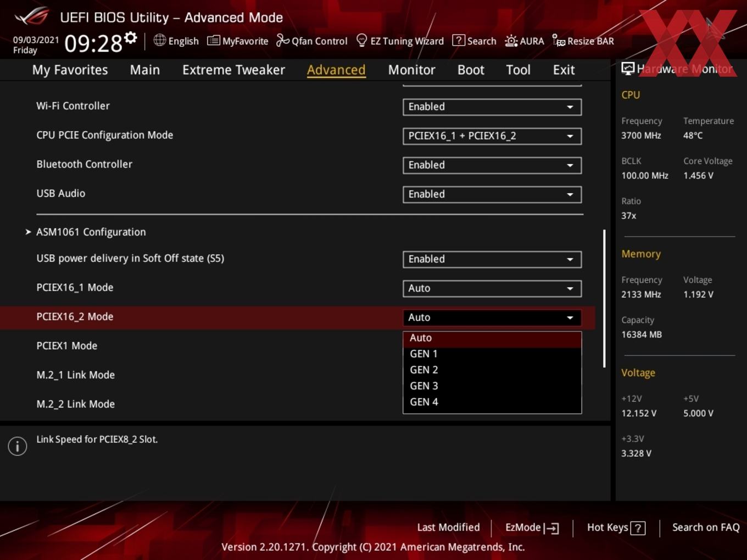Toggle Resize BAR icon
Image resolution: width=747 pixels, height=560 pixels.
coord(559,40)
